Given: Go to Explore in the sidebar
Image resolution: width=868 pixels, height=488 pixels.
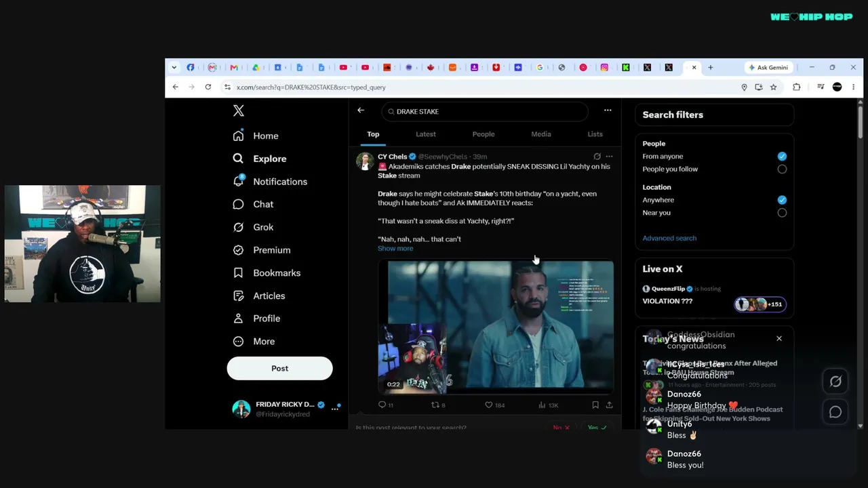Looking at the screenshot, I should pyautogui.click(x=260, y=159).
